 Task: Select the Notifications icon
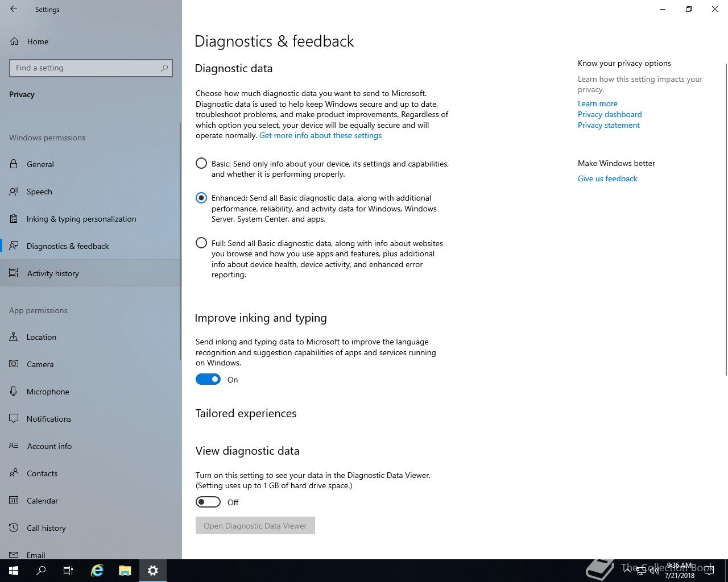[x=14, y=419]
